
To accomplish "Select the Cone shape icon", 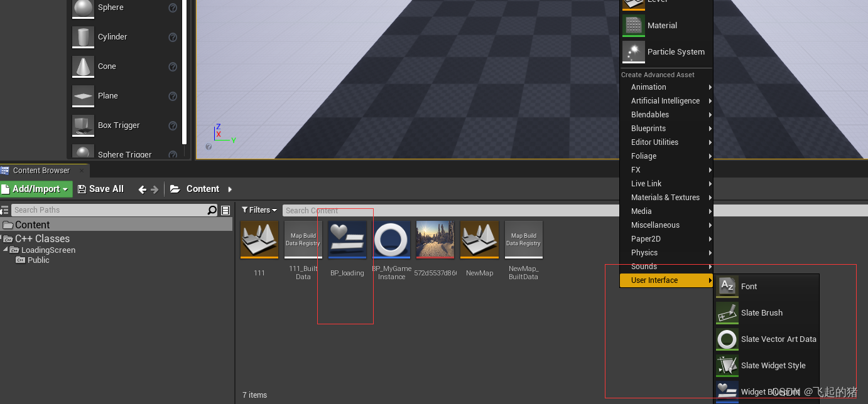I will 83,66.
